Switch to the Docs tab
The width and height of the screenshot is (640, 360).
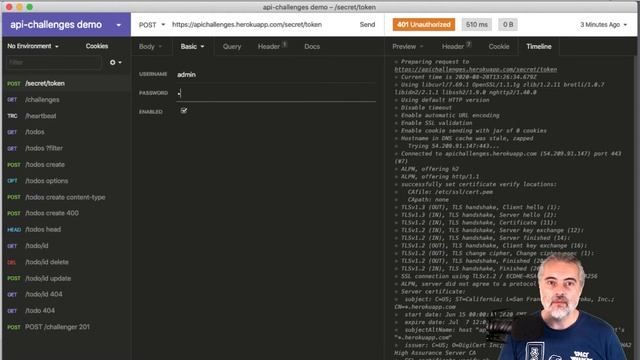312,47
